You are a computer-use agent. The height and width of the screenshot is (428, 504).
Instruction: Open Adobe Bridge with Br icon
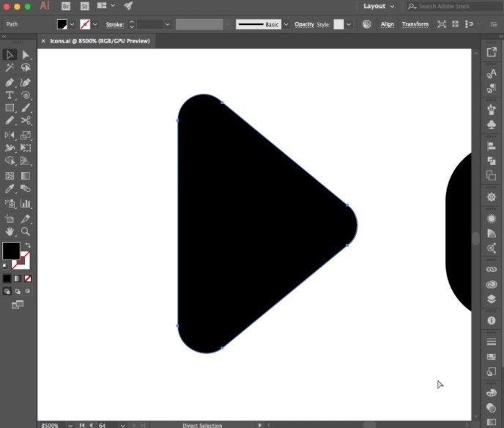66,6
